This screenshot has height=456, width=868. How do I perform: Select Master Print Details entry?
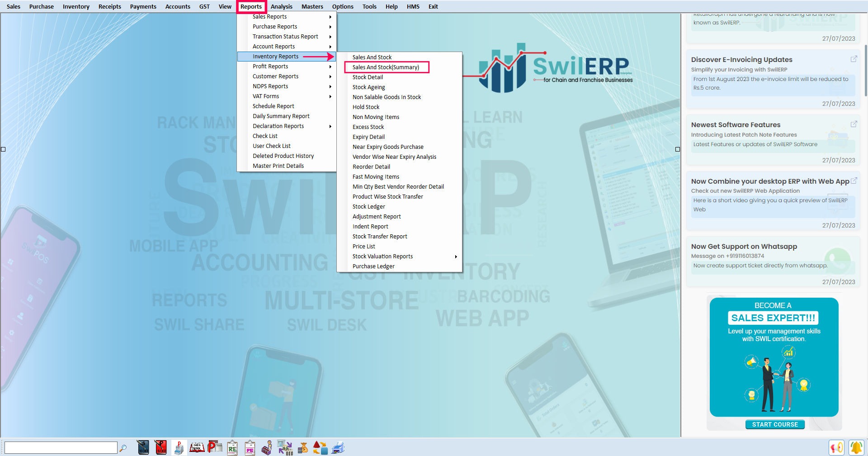[287, 166]
